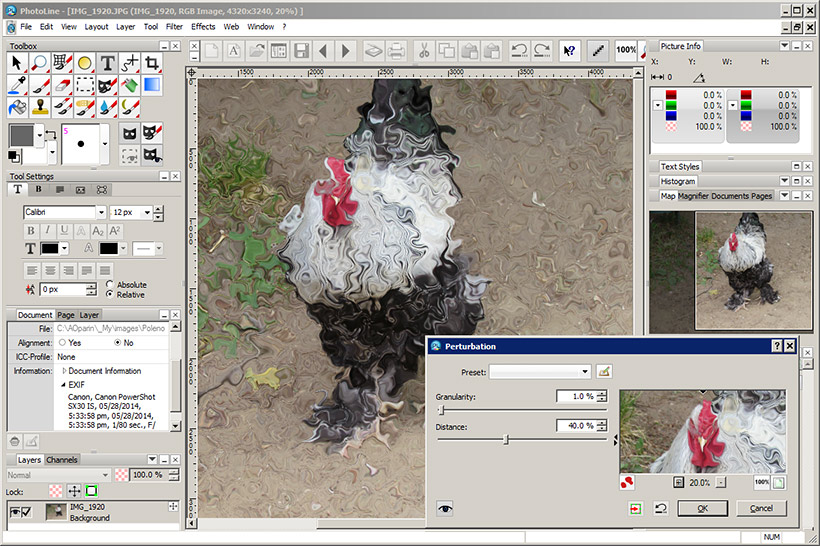Select the blue gradient tool

tap(152, 85)
